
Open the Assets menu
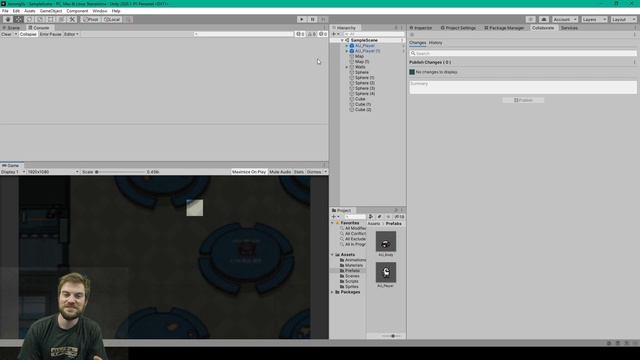pyautogui.click(x=29, y=11)
